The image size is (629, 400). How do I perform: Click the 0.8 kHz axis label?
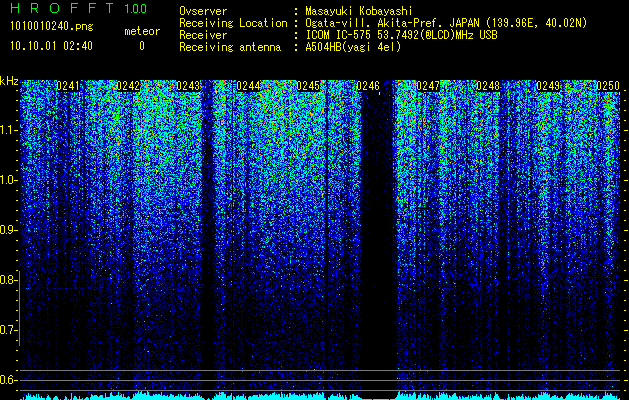point(7,280)
